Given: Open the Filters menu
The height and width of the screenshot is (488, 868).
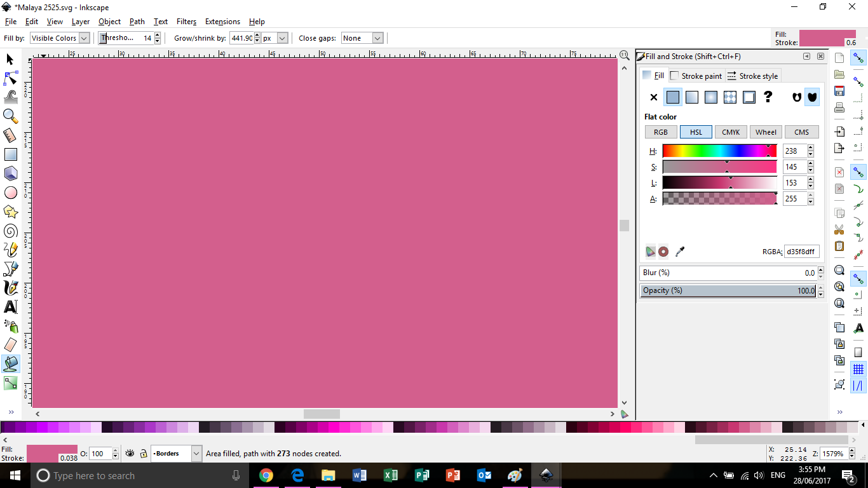Looking at the screenshot, I should [186, 22].
